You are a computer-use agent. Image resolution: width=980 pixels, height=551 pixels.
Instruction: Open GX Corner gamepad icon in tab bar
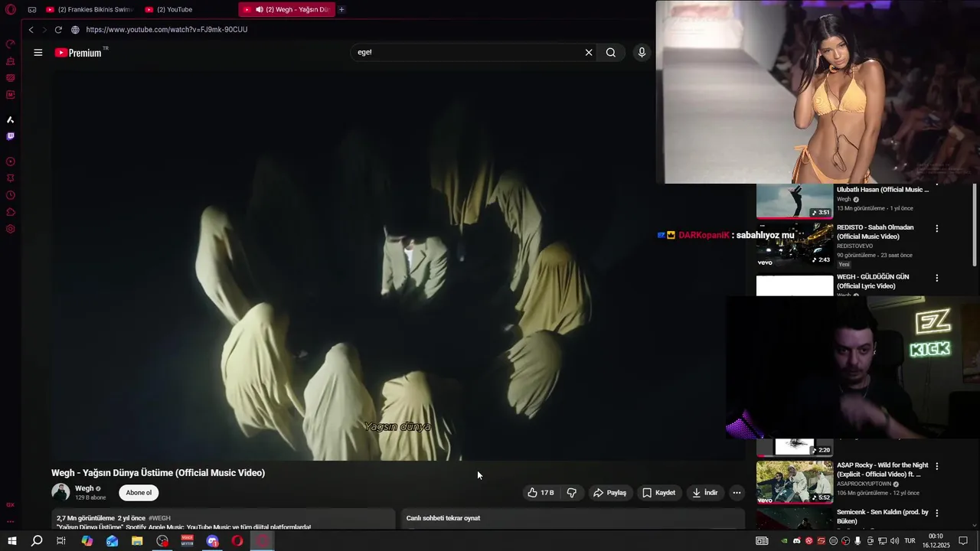pyautogui.click(x=32, y=10)
